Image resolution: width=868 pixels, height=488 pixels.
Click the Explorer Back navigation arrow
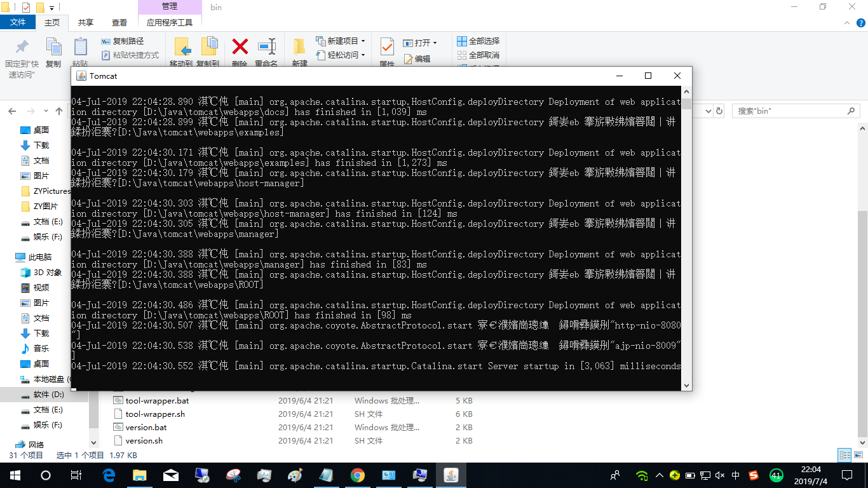click(x=12, y=111)
